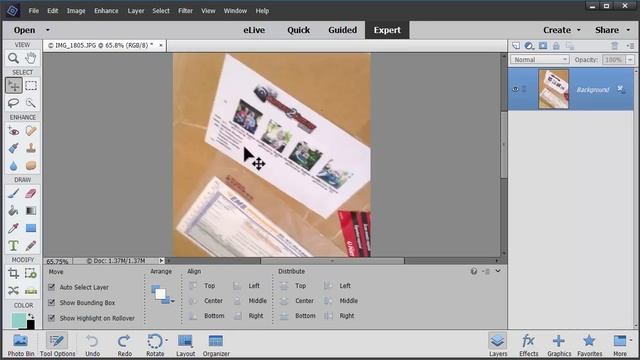Open the Rotate dropdown arrow
The width and height of the screenshot is (640, 360).
point(167,340)
